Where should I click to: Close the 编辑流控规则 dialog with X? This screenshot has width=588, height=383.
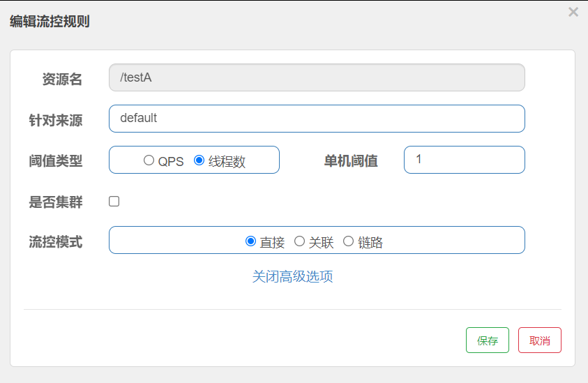tap(573, 12)
